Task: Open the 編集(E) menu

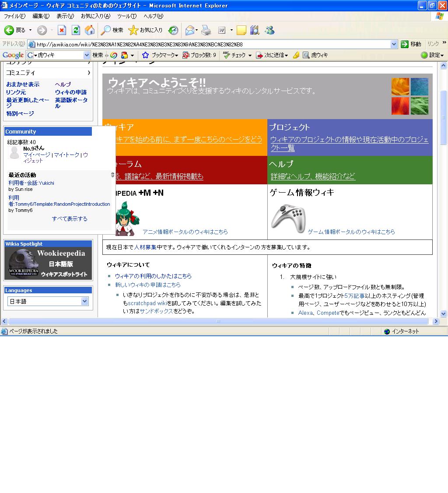Action: pos(41,16)
